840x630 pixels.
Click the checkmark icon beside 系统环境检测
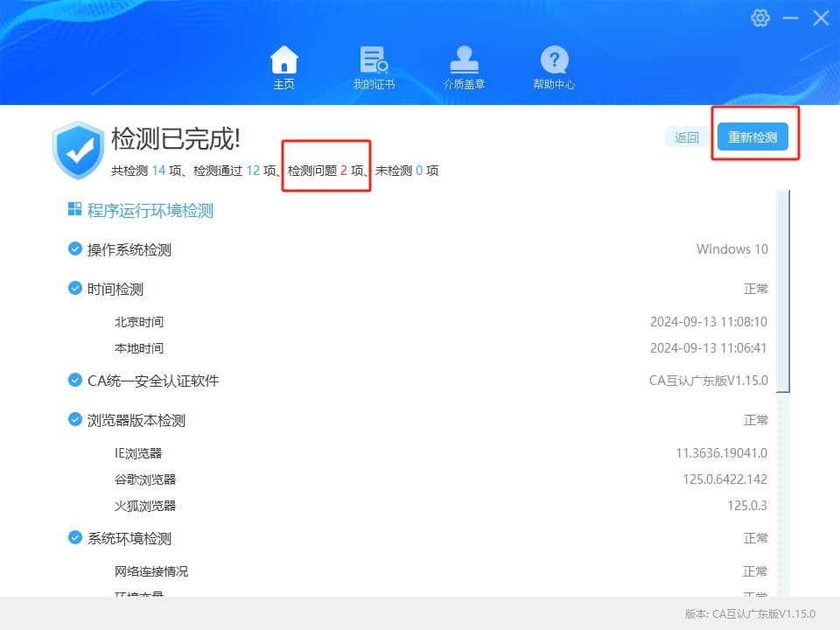(74, 537)
